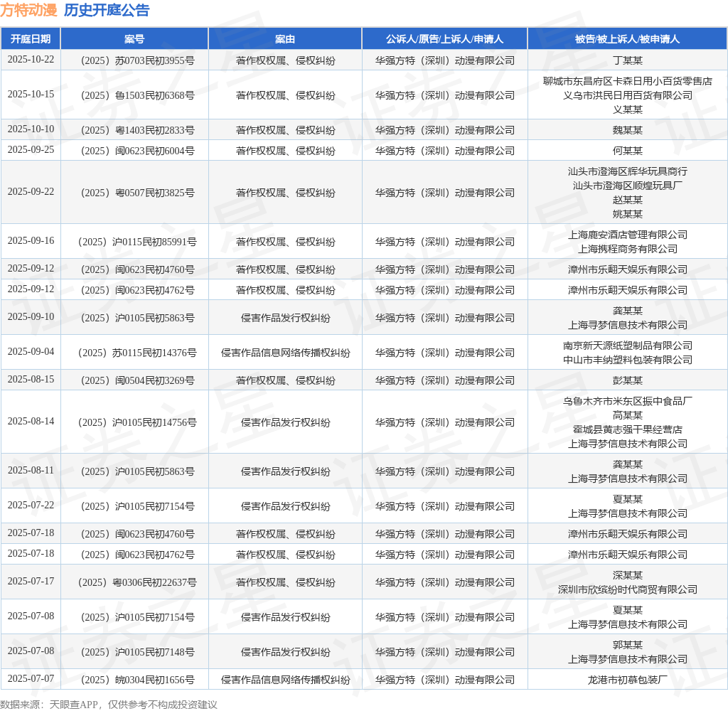Click the 案号 column header

[x=134, y=39]
